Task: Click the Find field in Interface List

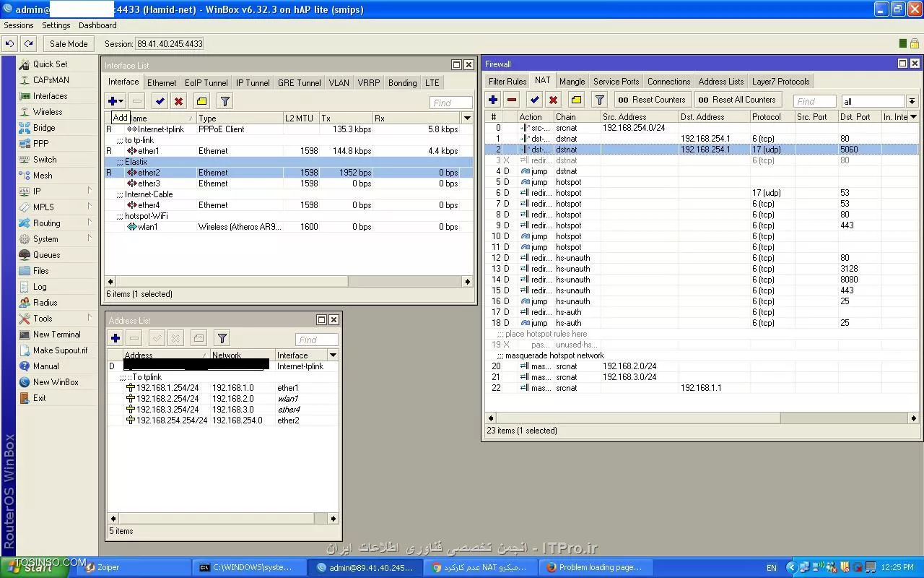Action: point(450,103)
